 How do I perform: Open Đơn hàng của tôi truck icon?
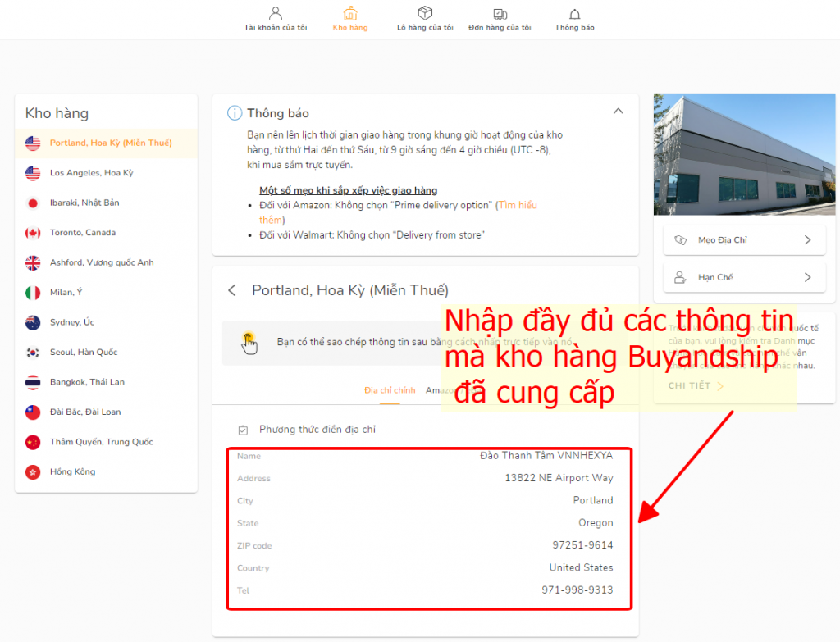pyautogui.click(x=500, y=14)
